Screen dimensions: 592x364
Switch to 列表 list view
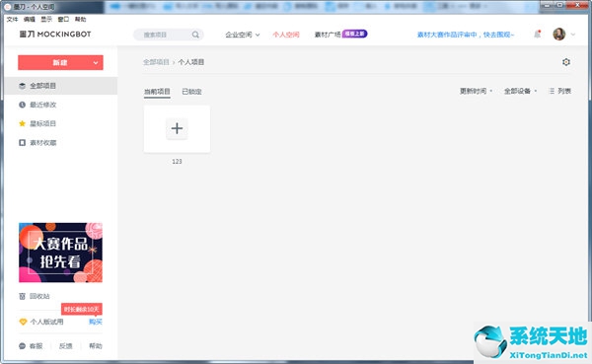point(559,91)
